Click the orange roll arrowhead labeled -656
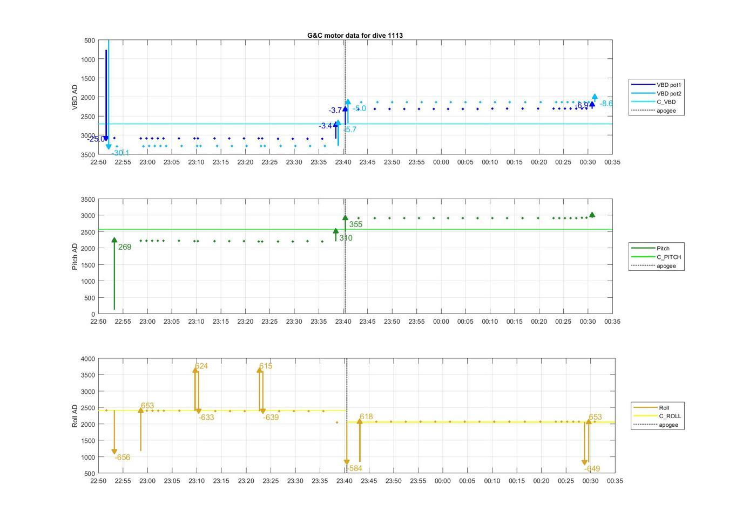The width and height of the screenshot is (756, 532). click(114, 452)
